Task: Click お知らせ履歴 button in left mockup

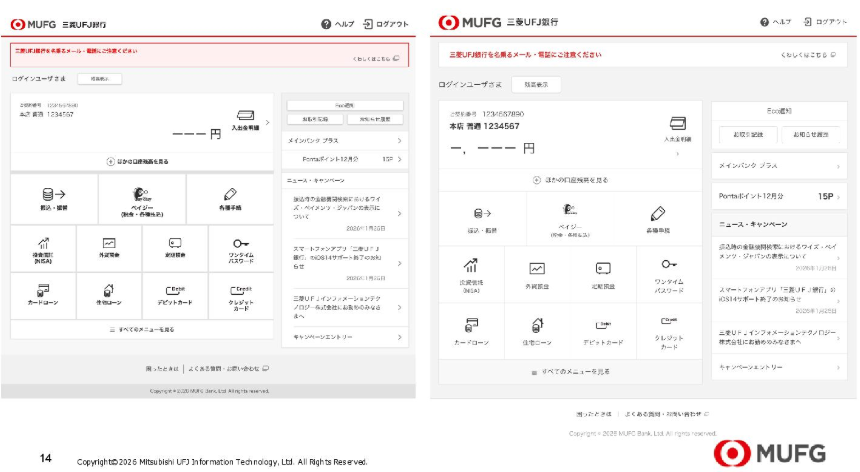Action: coord(375,119)
